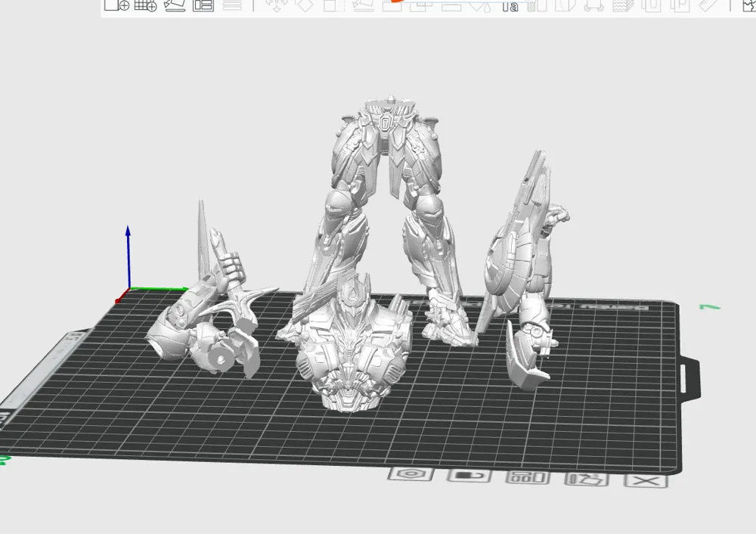Click the Auto orient toolbar icon

coord(175,5)
